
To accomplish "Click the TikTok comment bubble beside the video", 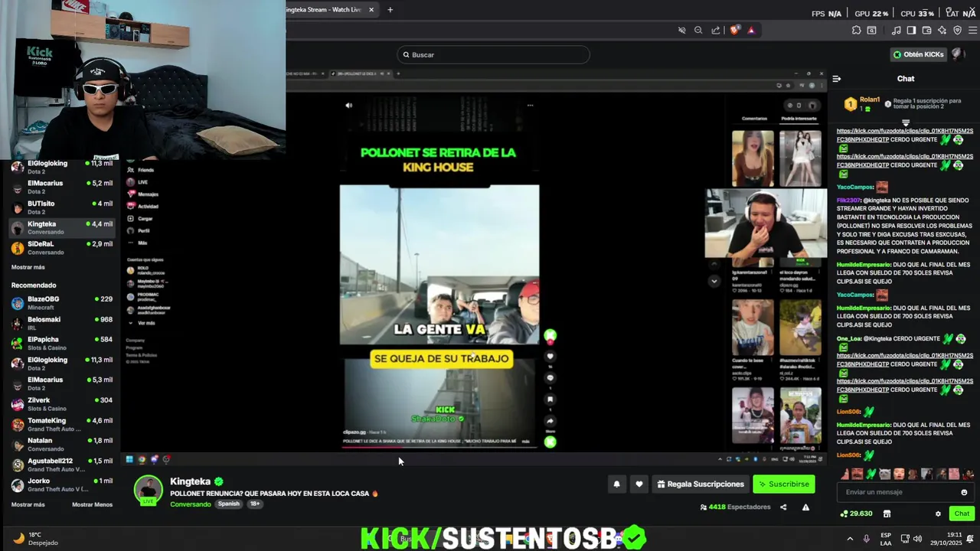I will (x=550, y=378).
